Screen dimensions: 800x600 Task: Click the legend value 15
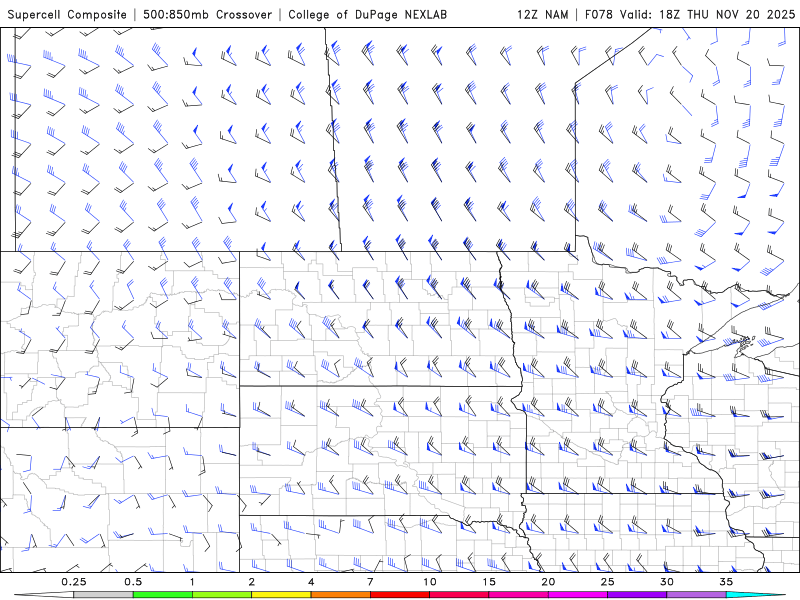pos(489,582)
